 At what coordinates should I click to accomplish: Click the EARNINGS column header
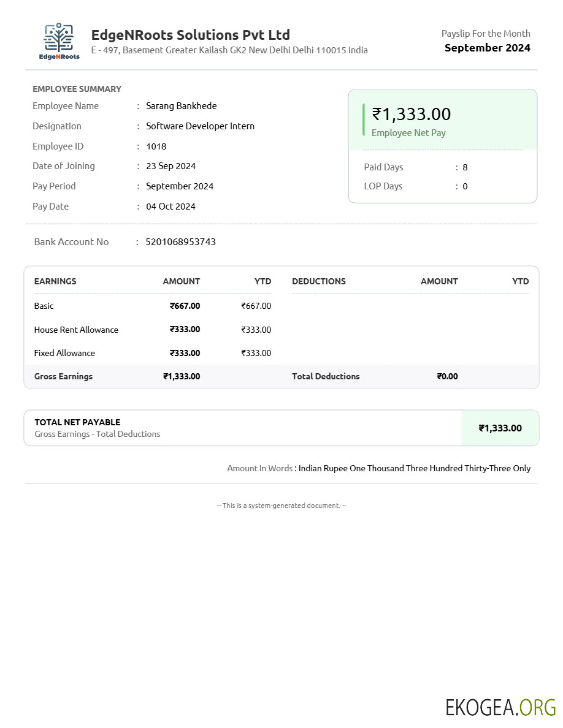(55, 281)
